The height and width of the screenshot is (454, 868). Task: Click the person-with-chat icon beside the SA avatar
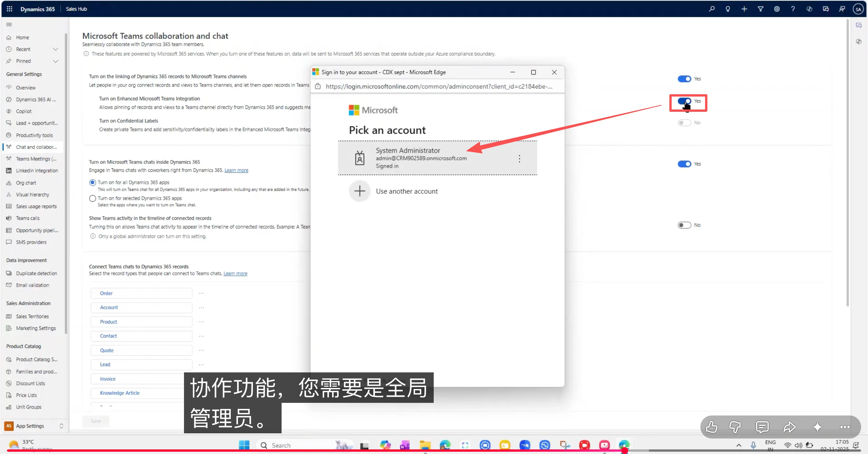tap(842, 9)
